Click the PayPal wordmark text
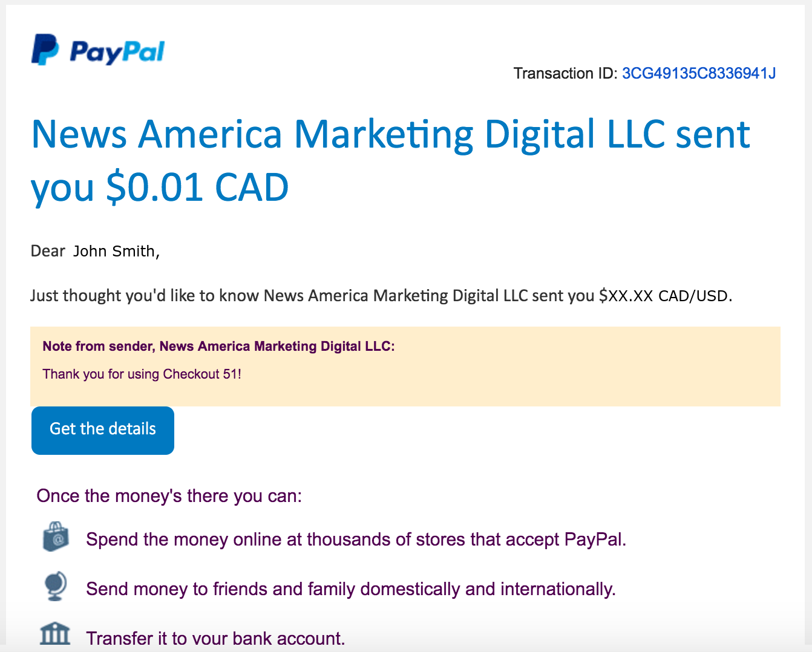The width and height of the screenshot is (812, 652). point(117,52)
